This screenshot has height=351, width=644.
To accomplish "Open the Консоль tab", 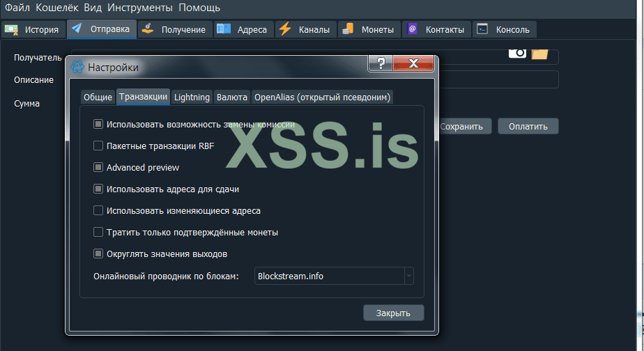I will click(505, 29).
